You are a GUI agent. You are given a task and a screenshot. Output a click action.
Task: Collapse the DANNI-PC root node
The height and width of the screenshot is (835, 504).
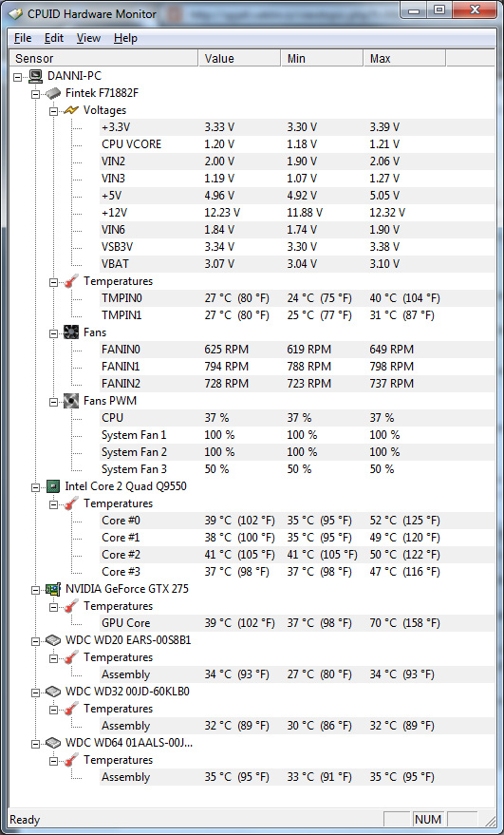click(x=18, y=77)
